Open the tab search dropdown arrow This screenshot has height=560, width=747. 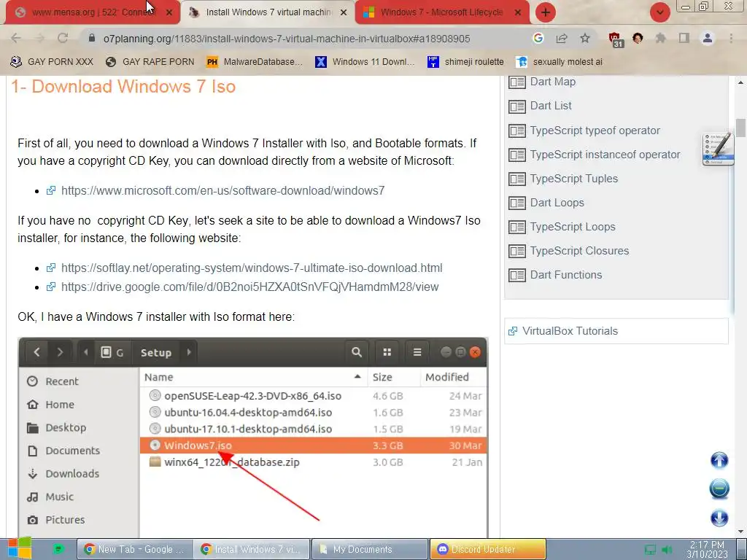(659, 12)
